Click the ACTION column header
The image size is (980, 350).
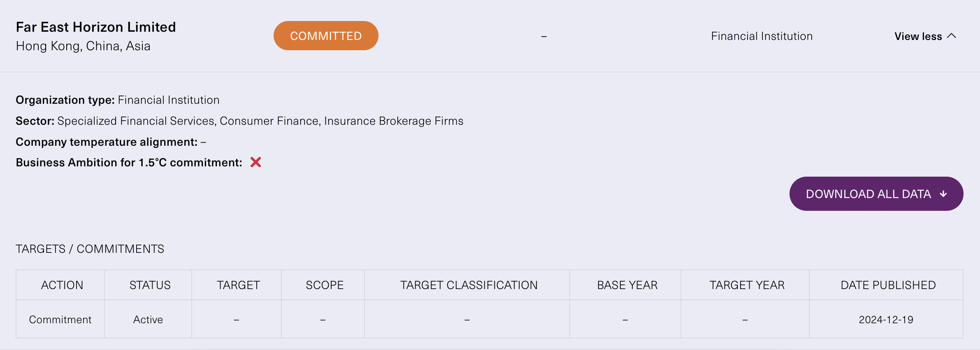click(62, 285)
